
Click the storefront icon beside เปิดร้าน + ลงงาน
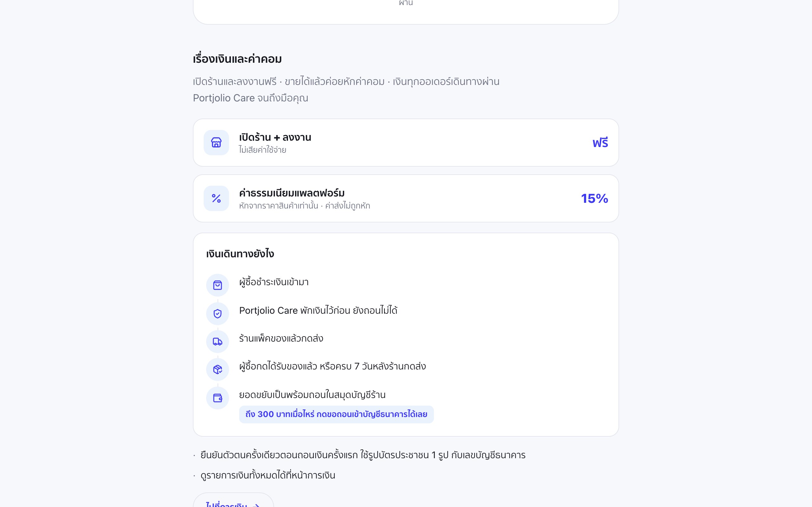(216, 143)
